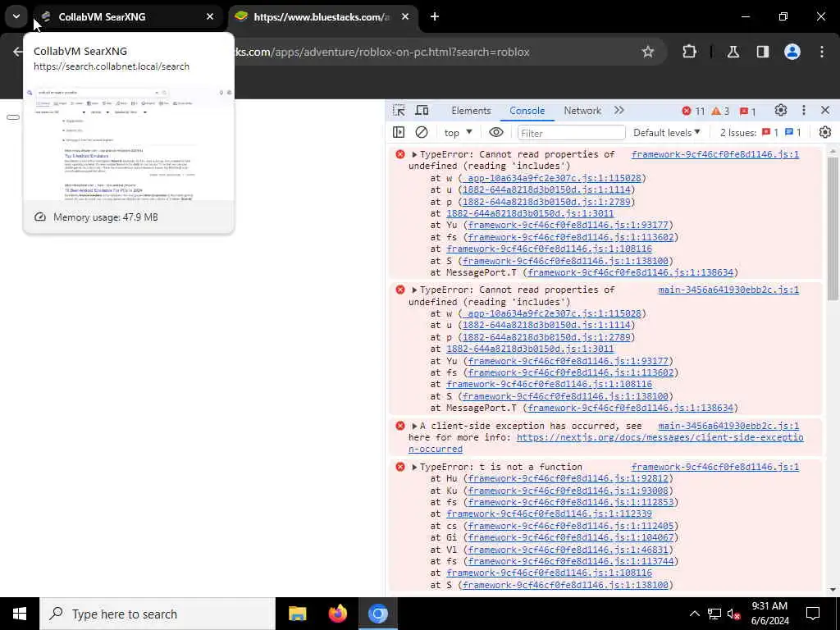Image resolution: width=840 pixels, height=630 pixels.
Task: Toggle the console sidebar
Action: [x=399, y=132]
